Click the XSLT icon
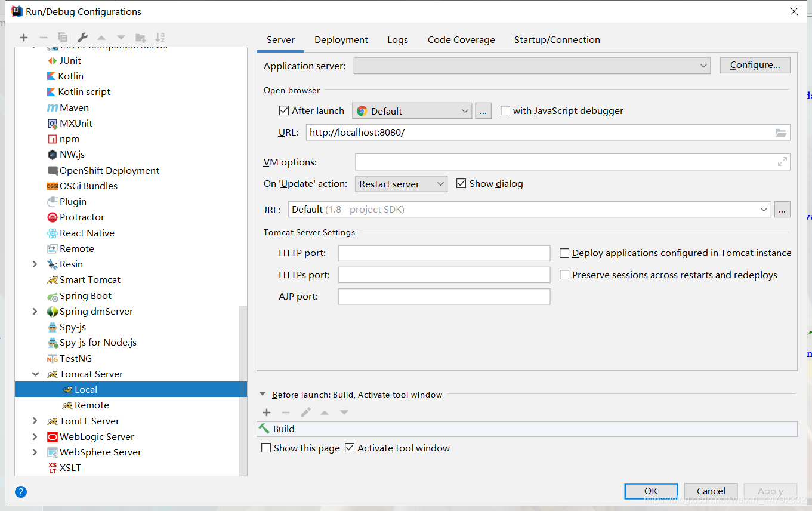The image size is (812, 511). pos(53,468)
